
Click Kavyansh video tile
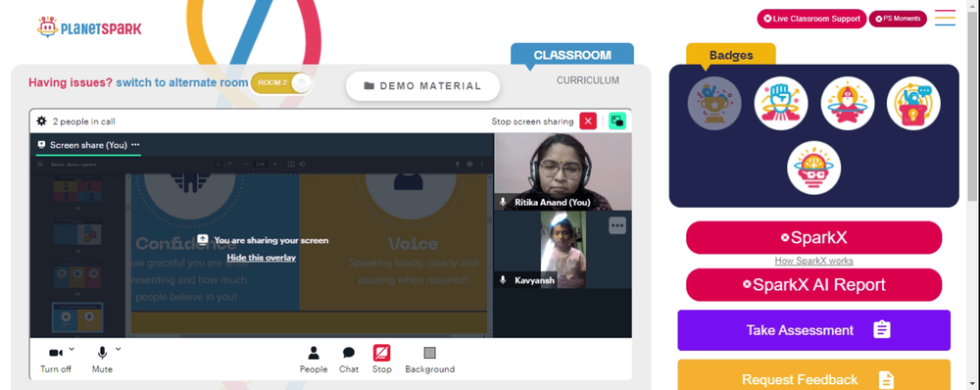pyautogui.click(x=563, y=249)
